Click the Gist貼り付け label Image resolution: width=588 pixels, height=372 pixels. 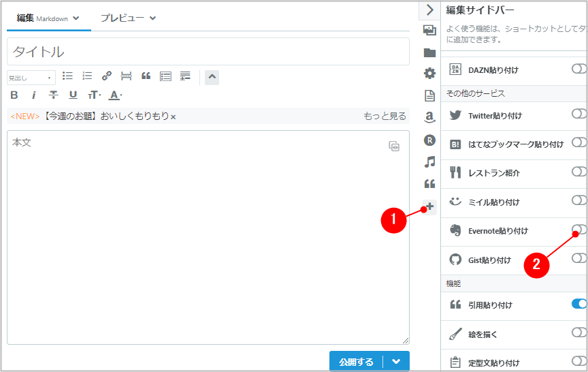[x=490, y=260]
